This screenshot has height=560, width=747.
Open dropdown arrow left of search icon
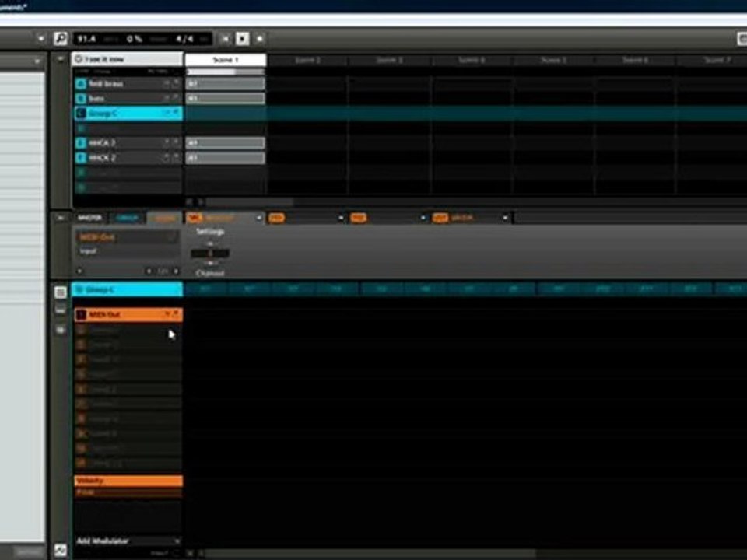(40, 39)
